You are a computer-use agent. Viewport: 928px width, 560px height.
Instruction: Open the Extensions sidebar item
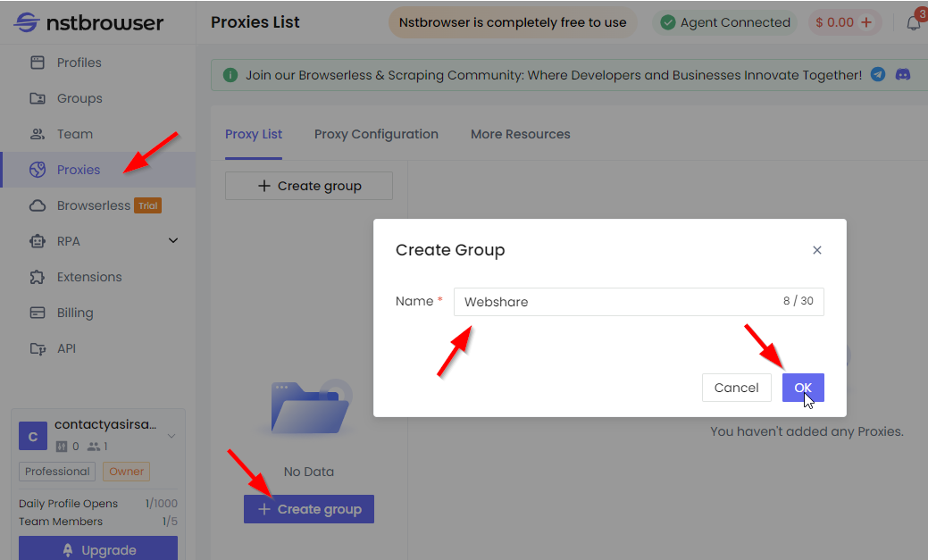88,277
